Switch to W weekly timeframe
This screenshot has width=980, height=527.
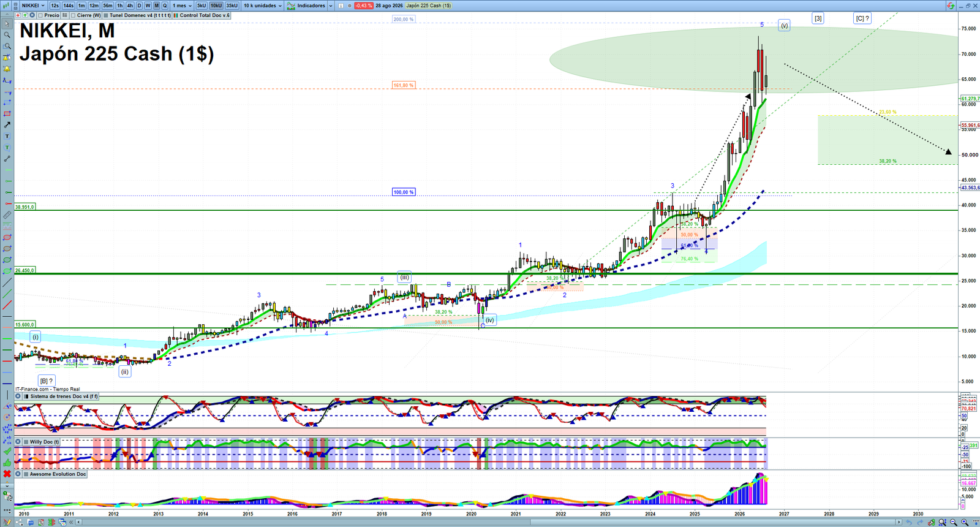click(148, 6)
